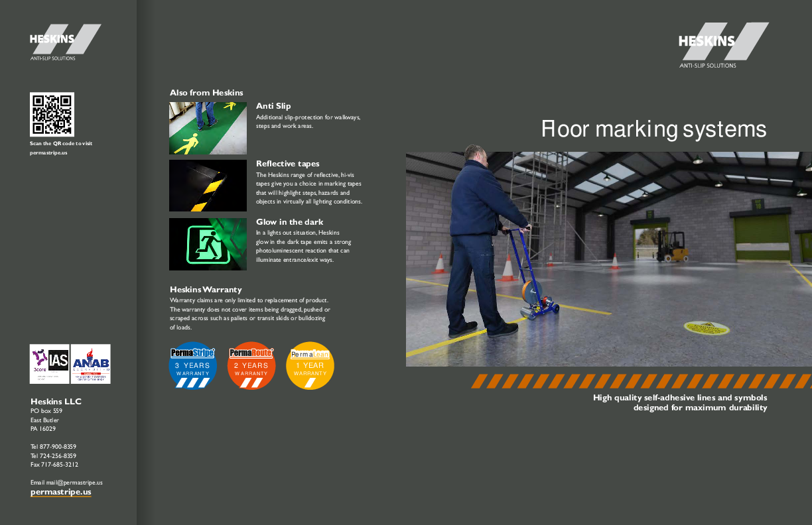Open the Glow in the dark thumbnail
The image size is (812, 525).
(x=208, y=244)
